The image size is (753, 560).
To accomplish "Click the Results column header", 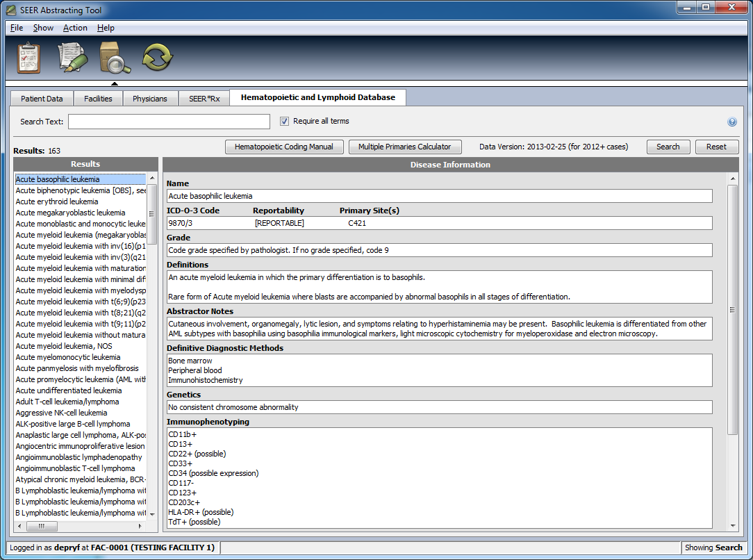I will pyautogui.click(x=85, y=164).
